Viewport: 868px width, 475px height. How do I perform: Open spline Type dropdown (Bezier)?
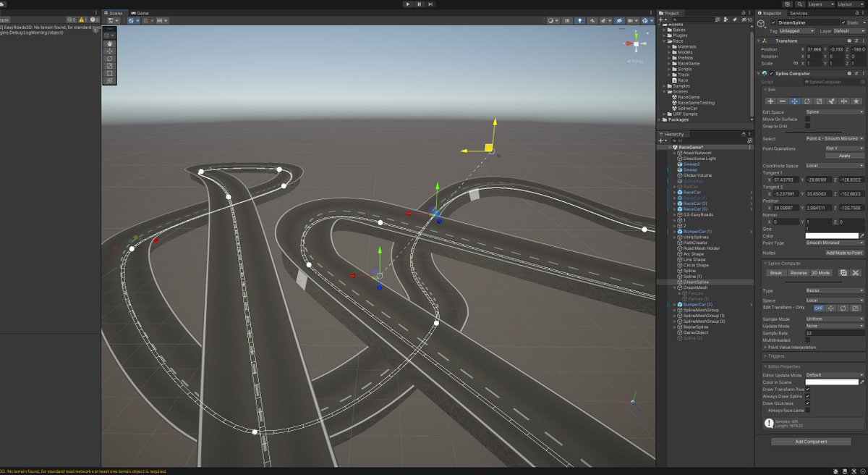(835, 290)
